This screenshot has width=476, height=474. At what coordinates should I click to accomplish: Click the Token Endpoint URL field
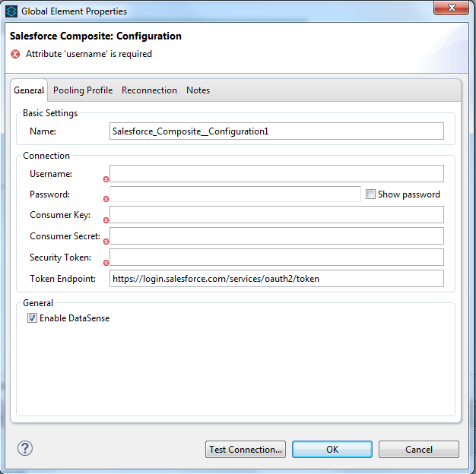[x=277, y=278]
